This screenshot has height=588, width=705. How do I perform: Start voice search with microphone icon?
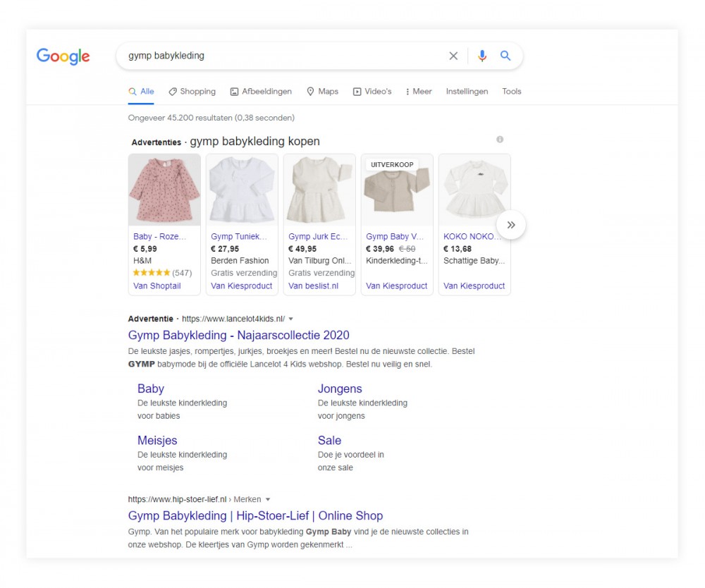pyautogui.click(x=482, y=56)
